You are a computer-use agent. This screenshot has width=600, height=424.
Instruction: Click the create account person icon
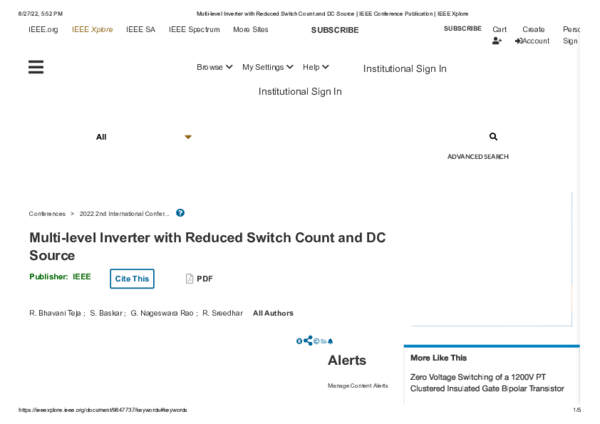click(x=497, y=41)
